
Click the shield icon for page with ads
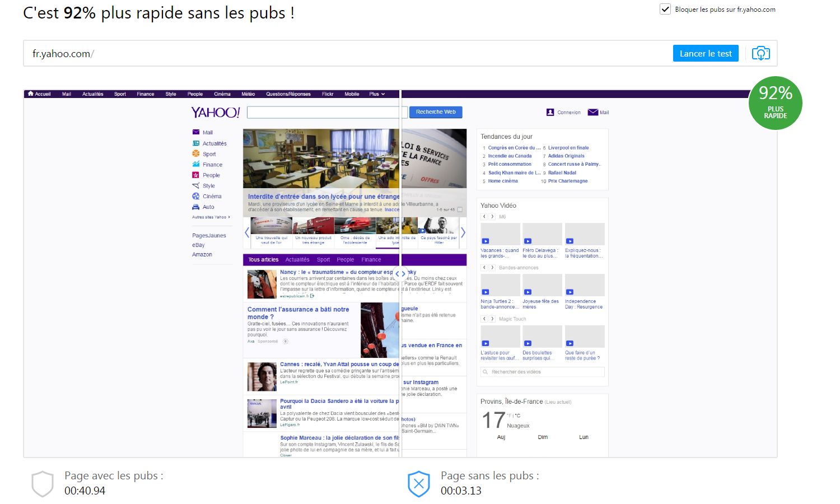pos(43,484)
